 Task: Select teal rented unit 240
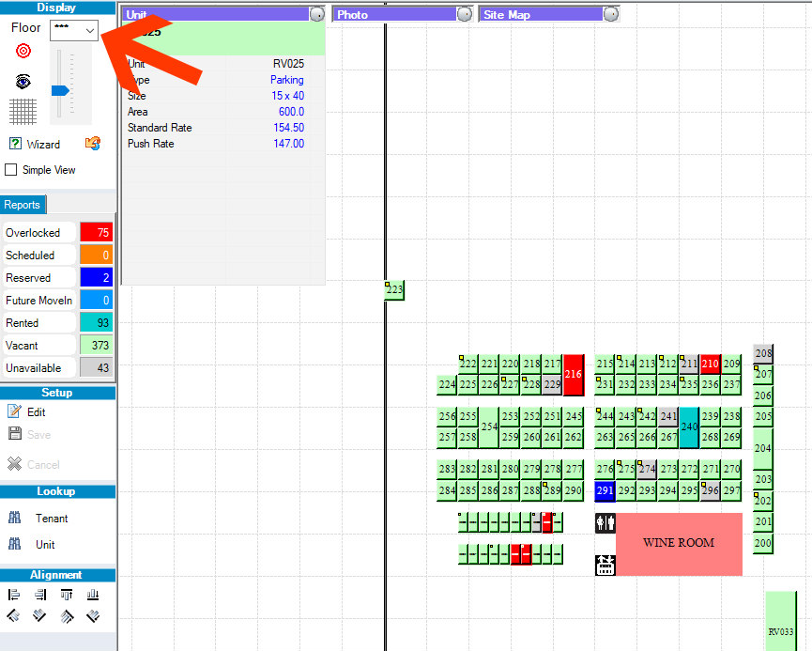pyautogui.click(x=689, y=426)
